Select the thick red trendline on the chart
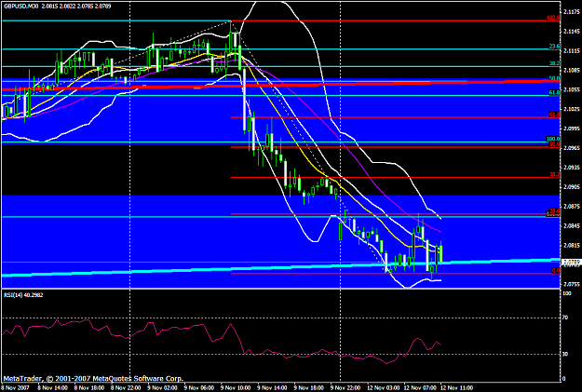582x392 pixels. (280, 85)
